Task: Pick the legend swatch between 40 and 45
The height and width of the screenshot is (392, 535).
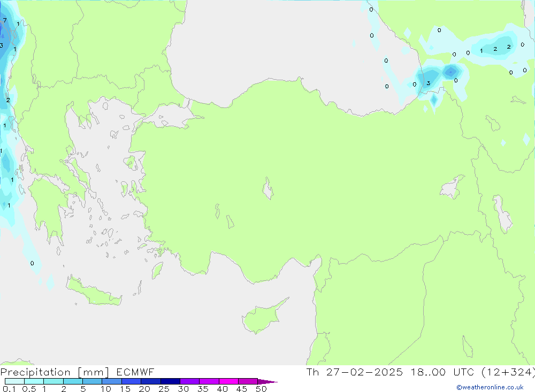Action: point(228,381)
